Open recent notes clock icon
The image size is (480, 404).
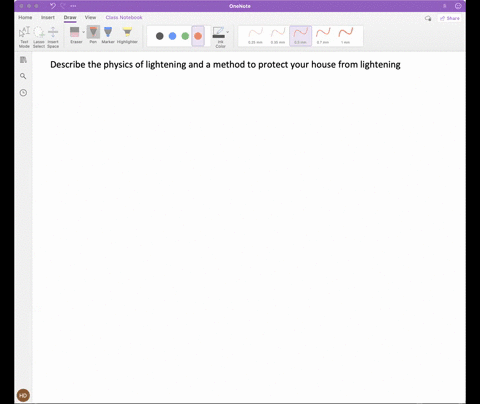tap(23, 93)
